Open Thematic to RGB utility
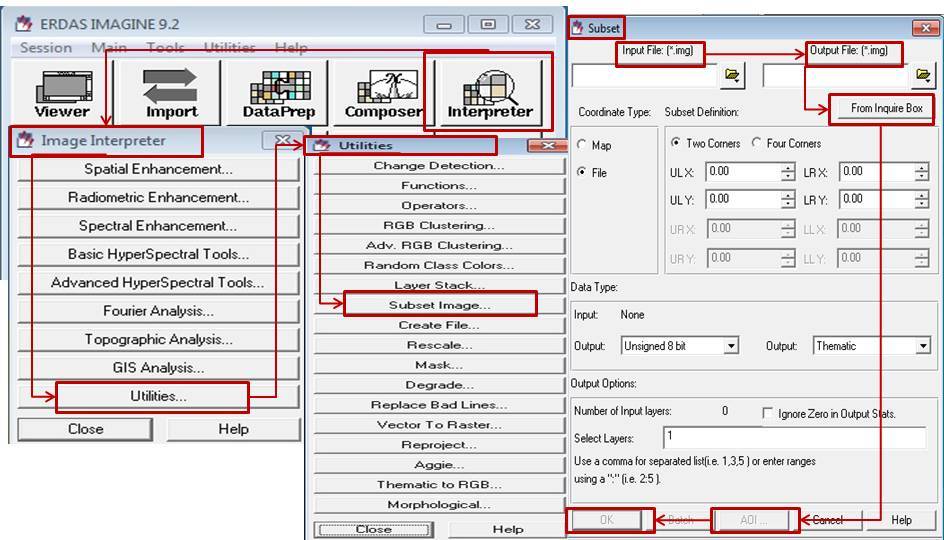Image resolution: width=944 pixels, height=540 pixels. [439, 485]
